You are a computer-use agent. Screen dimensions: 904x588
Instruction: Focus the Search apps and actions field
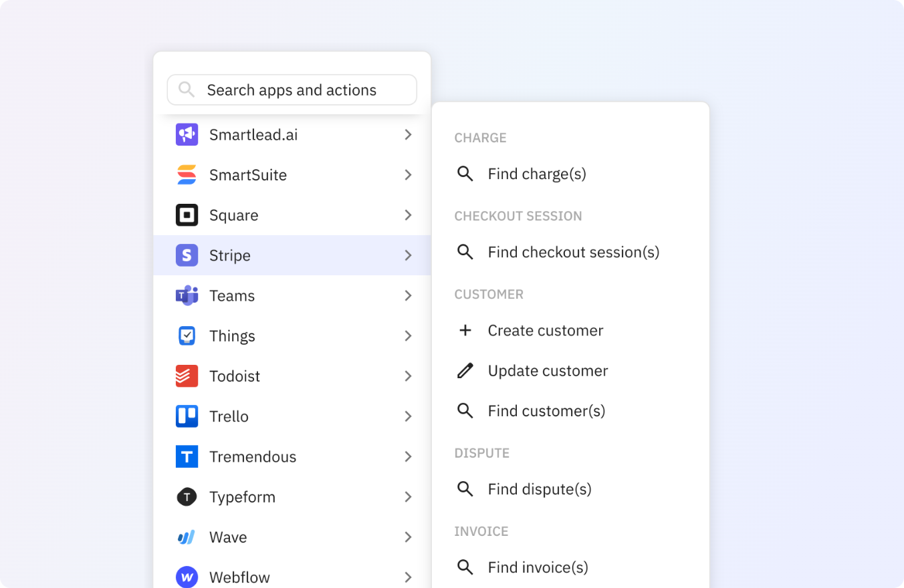[x=292, y=90]
